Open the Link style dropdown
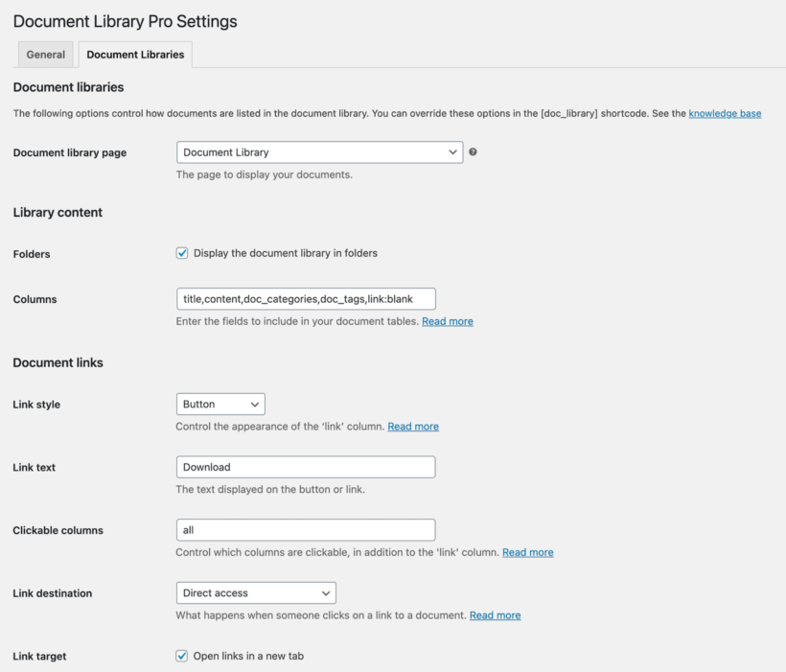 point(220,405)
